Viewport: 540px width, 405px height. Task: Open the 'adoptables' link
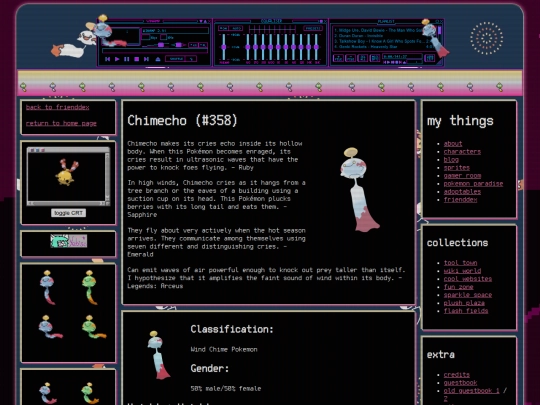coord(462,191)
